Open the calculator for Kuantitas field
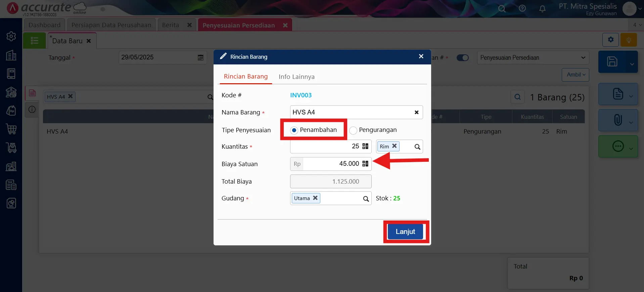This screenshot has width=644, height=292. click(365, 146)
